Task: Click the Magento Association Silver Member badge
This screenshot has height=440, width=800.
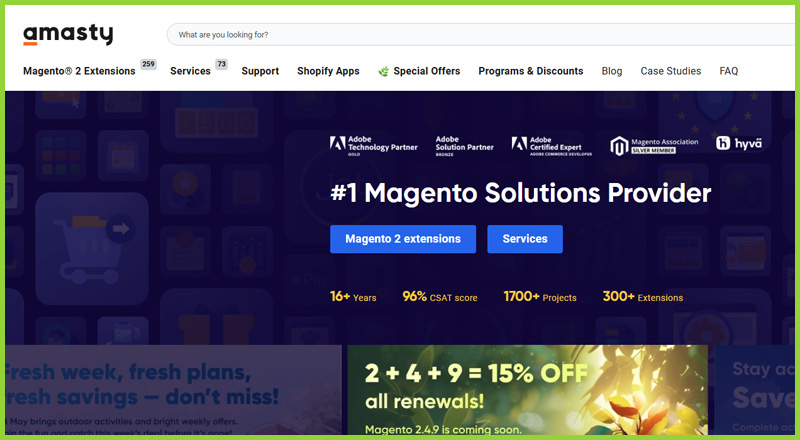Action: [654, 145]
